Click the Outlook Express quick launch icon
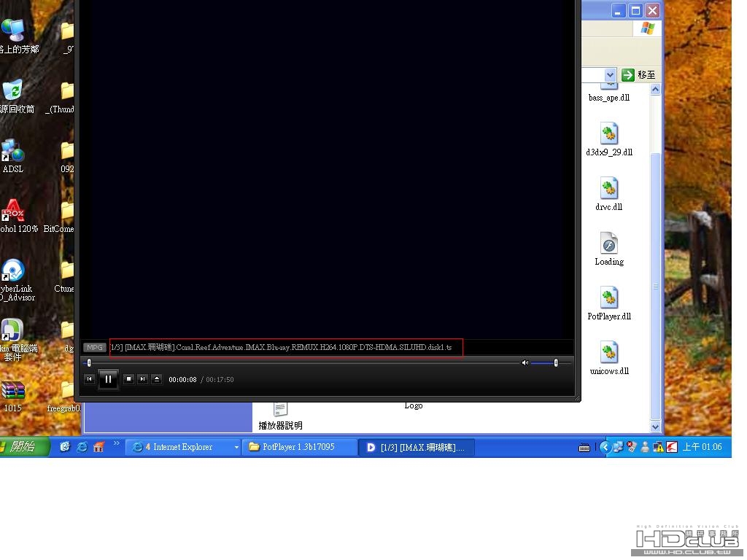747x560 pixels. pos(65,447)
